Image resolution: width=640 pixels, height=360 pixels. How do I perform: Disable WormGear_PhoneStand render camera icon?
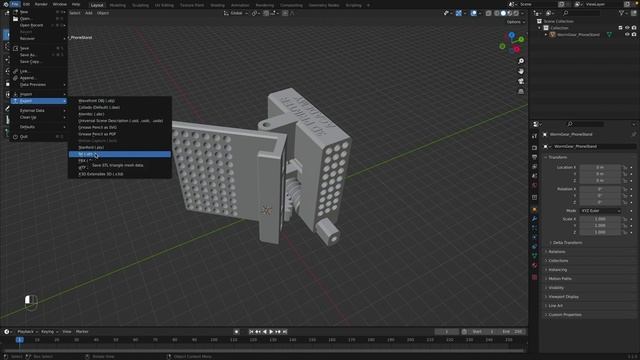[x=634, y=35]
